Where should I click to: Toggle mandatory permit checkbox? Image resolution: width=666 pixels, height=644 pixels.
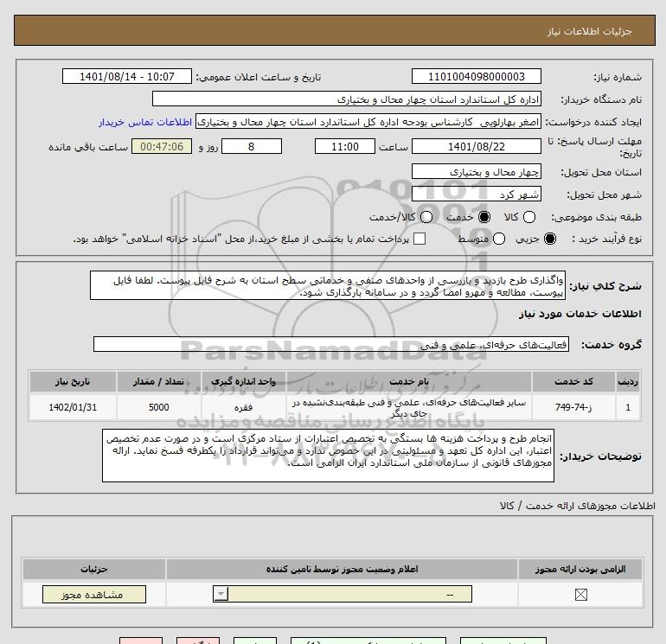click(580, 595)
